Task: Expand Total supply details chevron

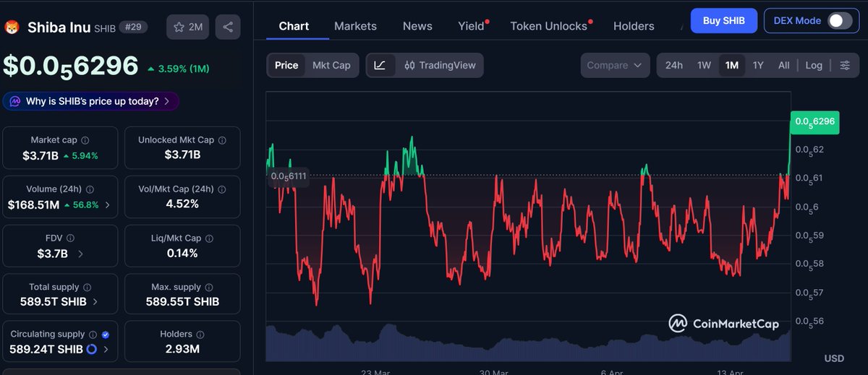Action: (x=95, y=301)
